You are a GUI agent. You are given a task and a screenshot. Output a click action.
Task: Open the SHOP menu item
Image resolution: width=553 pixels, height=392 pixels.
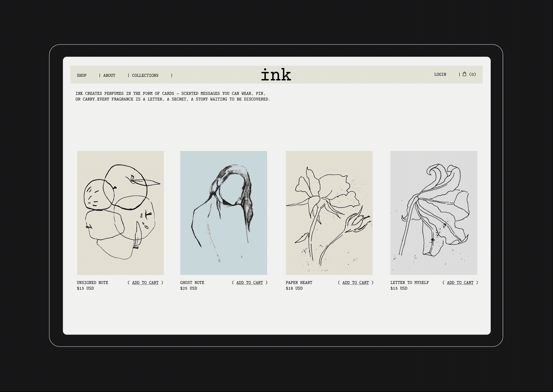(x=82, y=75)
